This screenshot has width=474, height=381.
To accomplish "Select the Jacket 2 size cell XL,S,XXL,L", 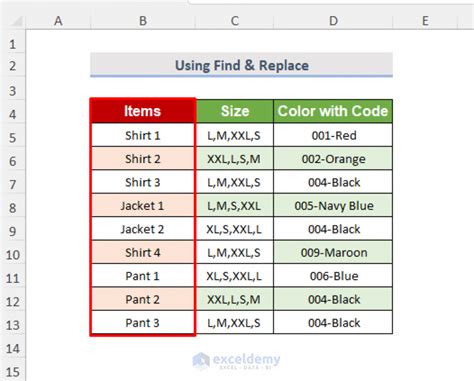I will tap(235, 229).
